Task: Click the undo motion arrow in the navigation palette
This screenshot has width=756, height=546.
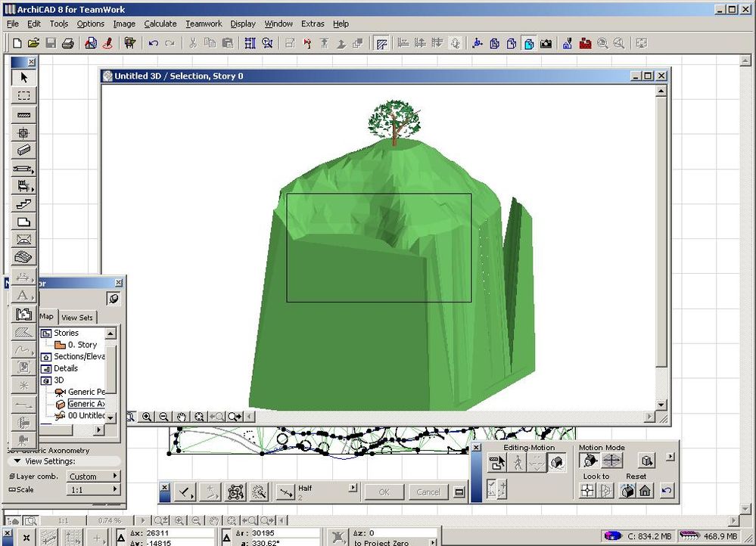Action: (667, 491)
